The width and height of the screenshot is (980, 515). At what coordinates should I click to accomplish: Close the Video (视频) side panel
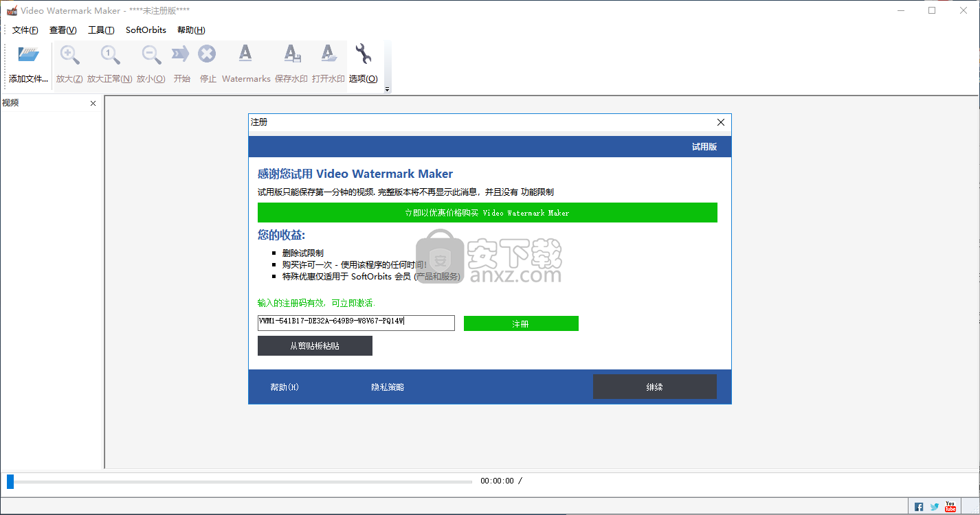tap(93, 103)
